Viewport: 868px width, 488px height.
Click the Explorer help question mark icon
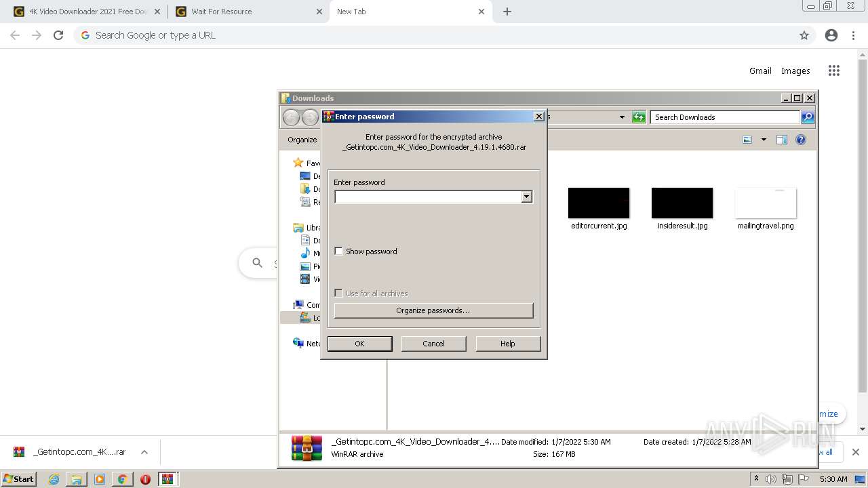tap(801, 140)
